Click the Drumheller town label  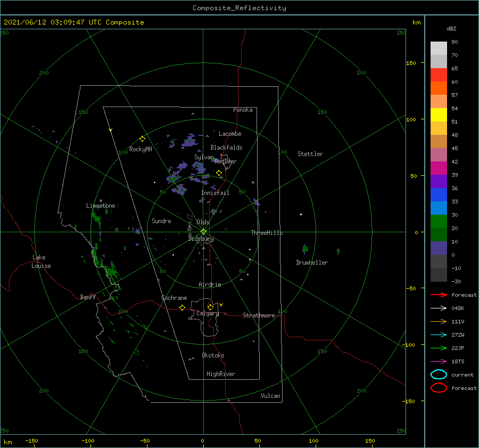tap(312, 263)
